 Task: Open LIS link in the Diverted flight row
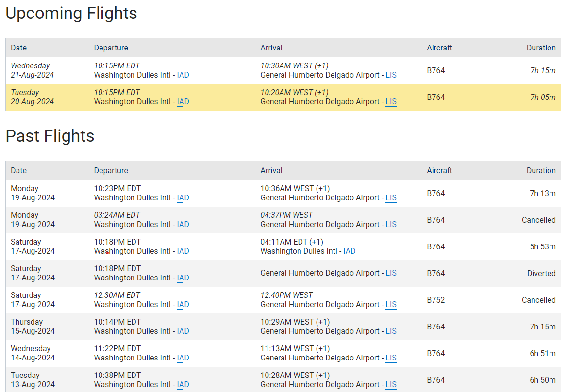pos(391,273)
